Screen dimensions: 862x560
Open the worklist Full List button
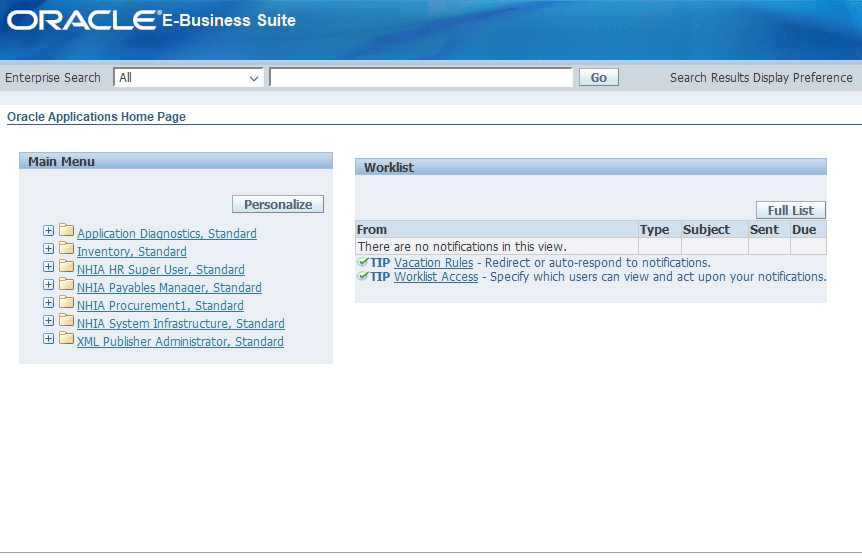(790, 211)
